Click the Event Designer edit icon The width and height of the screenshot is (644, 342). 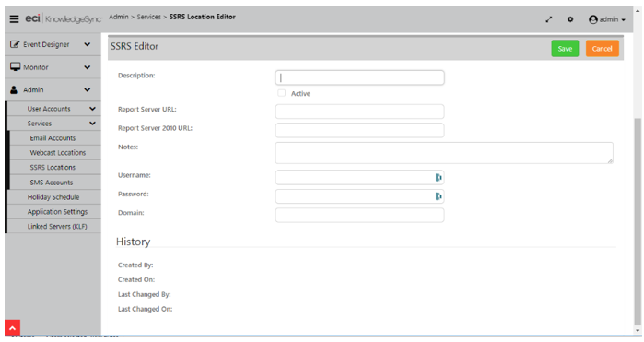pyautogui.click(x=15, y=44)
